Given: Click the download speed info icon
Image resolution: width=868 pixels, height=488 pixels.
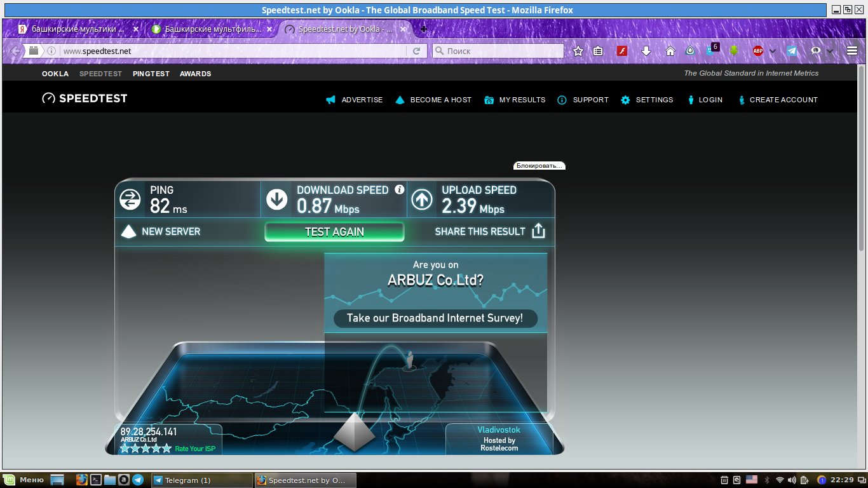Looking at the screenshot, I should 399,189.
